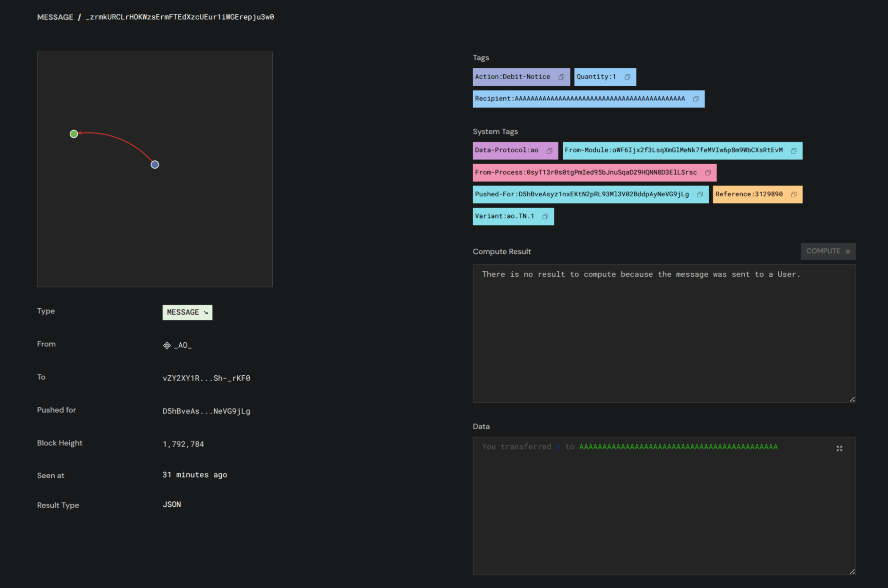The height and width of the screenshot is (588, 888).
Task: Go to the MESSAGE breadcrumb
Action: tap(55, 17)
